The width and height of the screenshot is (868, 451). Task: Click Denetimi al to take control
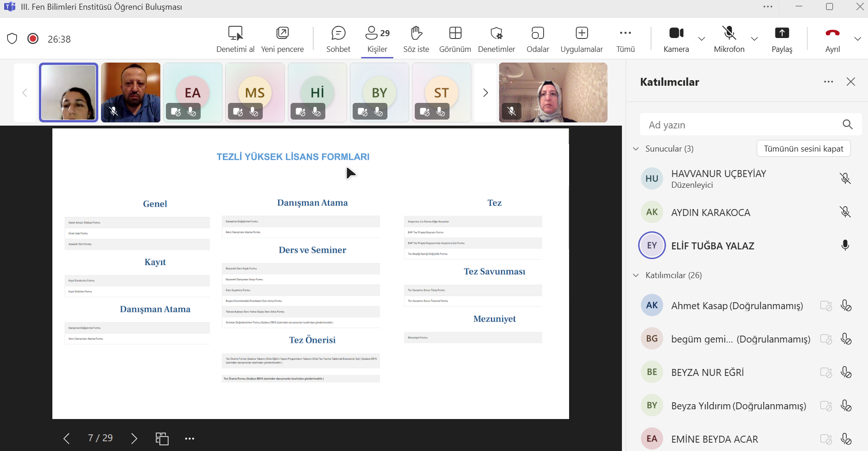tap(235, 39)
